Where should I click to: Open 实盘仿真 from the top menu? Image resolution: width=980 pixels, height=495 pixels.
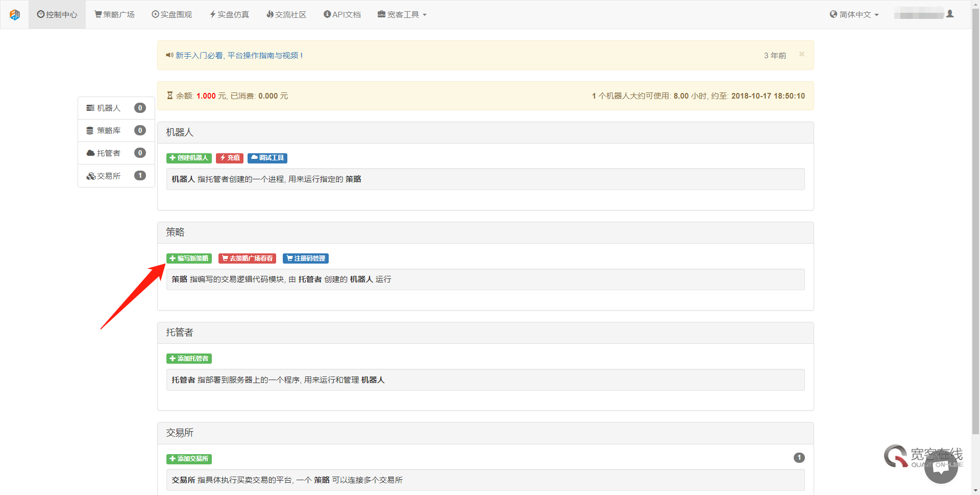[229, 14]
